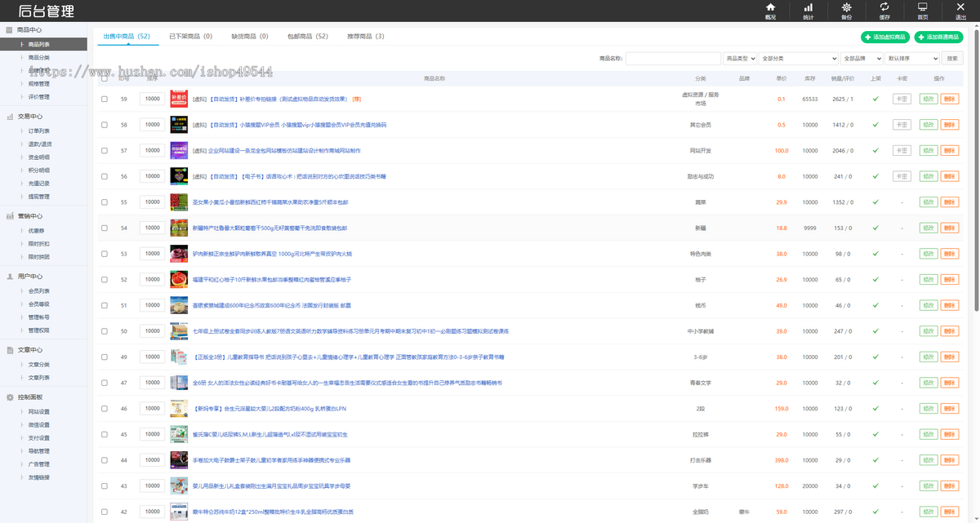Click the 商品中心 section icon in sidebar
Viewport: 980px width, 523px height.
pyautogui.click(x=10, y=29)
